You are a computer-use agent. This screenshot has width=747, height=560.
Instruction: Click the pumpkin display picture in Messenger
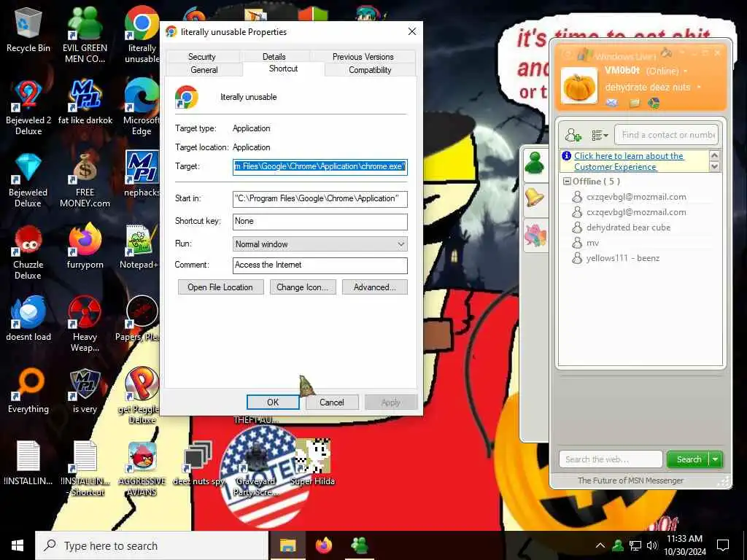click(578, 86)
